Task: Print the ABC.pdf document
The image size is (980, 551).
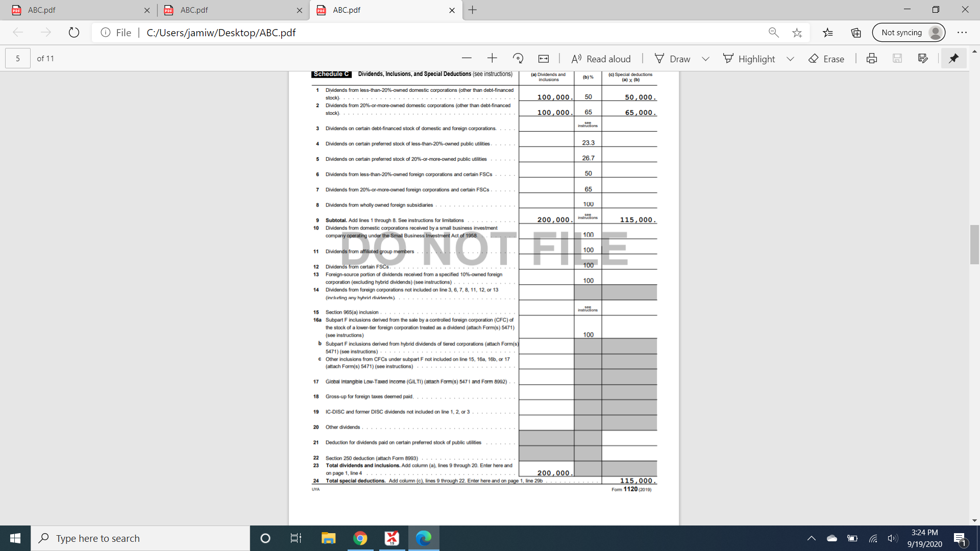Action: pyautogui.click(x=871, y=58)
